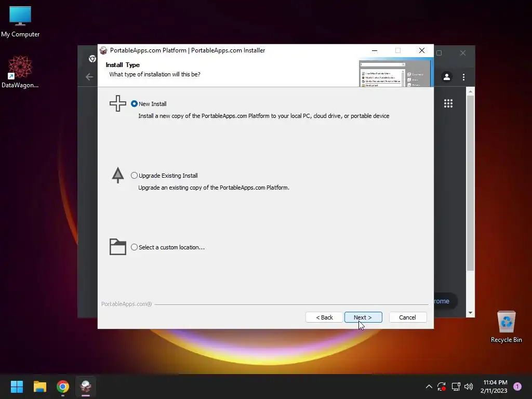532x399 pixels.
Task: Open My Computer desktop icon
Action: (20, 22)
